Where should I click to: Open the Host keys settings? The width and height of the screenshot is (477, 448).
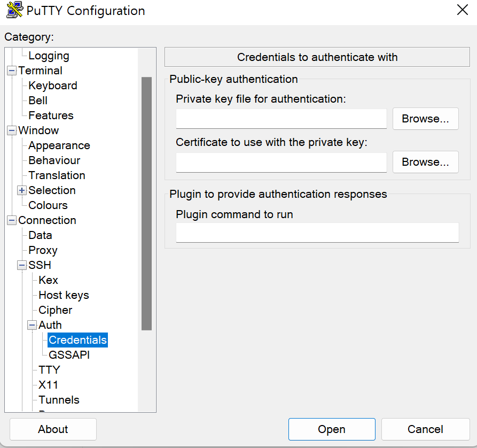pyautogui.click(x=64, y=295)
